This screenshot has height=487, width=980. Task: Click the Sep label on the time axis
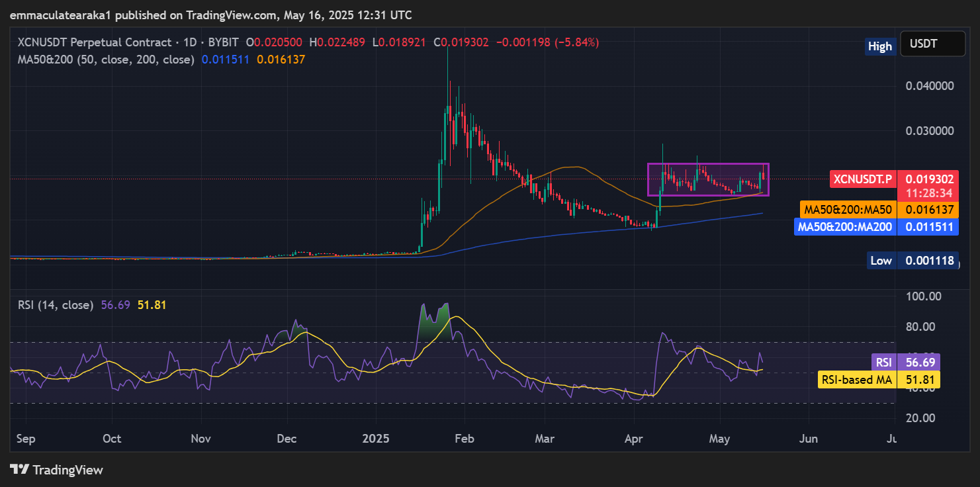pyautogui.click(x=26, y=439)
